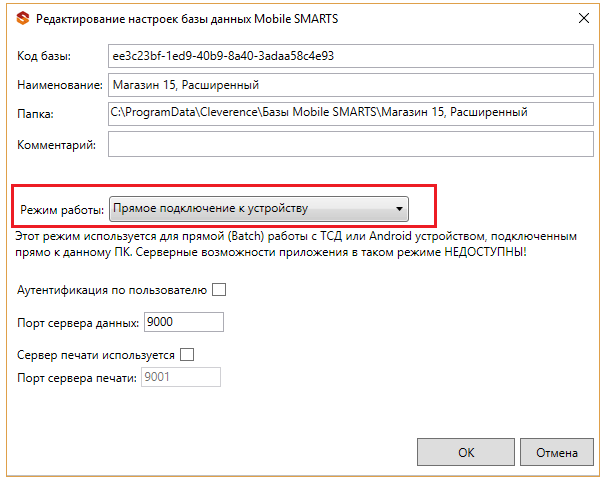
Task: Select the Прямое подключение к устройству combo box
Action: 259,209
